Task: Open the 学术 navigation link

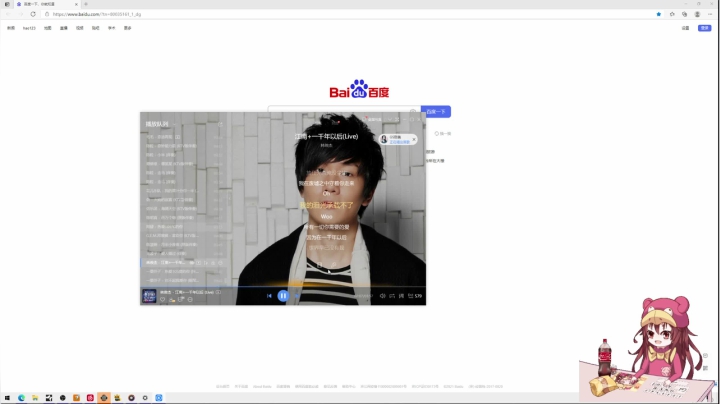Action: [x=112, y=28]
